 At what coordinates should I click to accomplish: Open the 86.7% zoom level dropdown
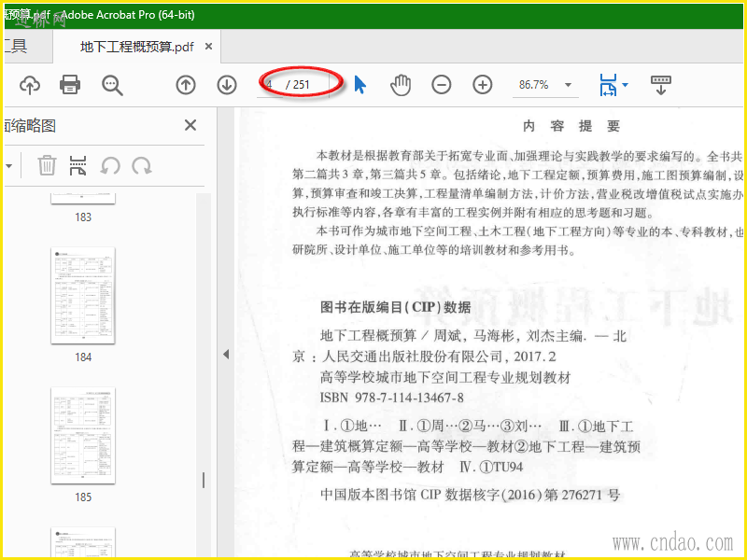tap(568, 85)
